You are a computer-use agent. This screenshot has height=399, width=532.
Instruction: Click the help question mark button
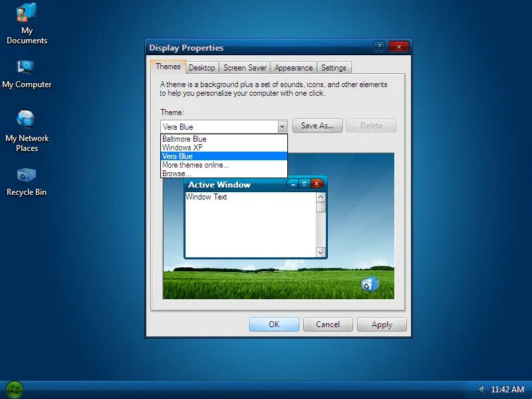pos(379,47)
